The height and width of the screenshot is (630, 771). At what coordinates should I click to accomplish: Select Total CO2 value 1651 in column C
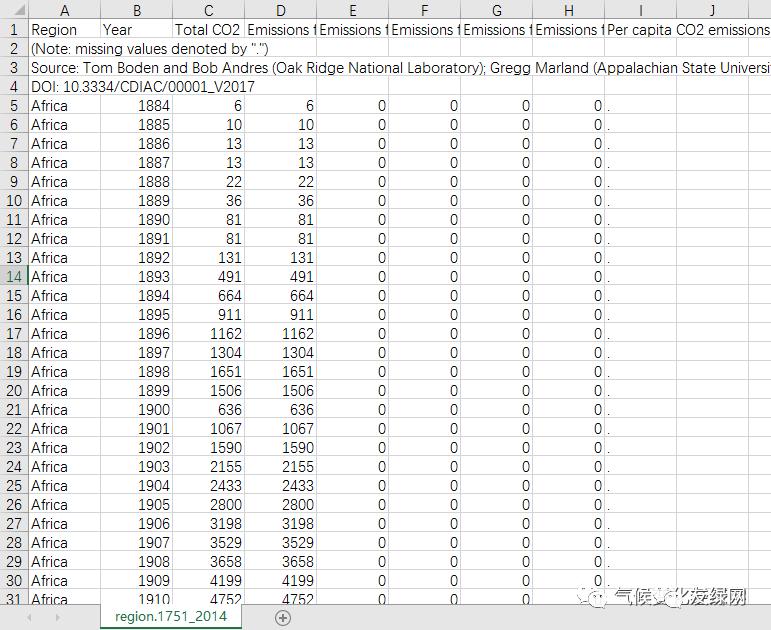tap(208, 371)
